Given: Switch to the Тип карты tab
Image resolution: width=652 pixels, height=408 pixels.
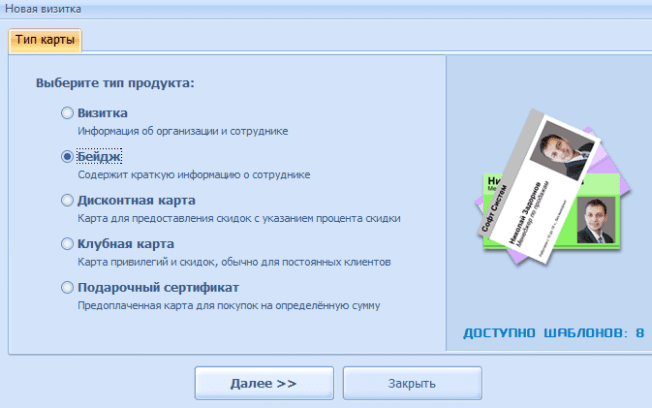Looking at the screenshot, I should coord(46,40).
